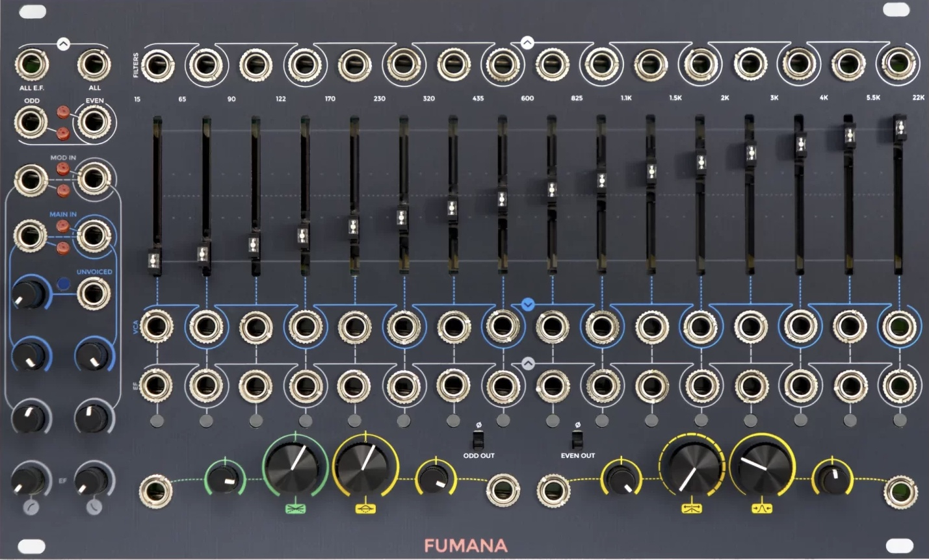Flip the ODD OUT phase switch
This screenshot has height=560, width=929.
click(x=478, y=439)
